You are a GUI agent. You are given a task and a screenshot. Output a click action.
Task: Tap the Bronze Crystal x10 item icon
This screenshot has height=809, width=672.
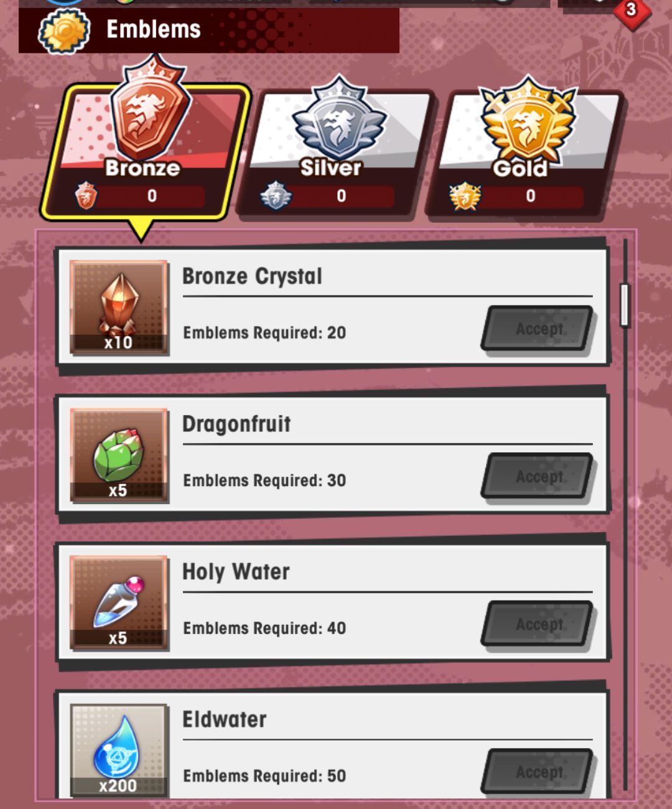(x=118, y=307)
